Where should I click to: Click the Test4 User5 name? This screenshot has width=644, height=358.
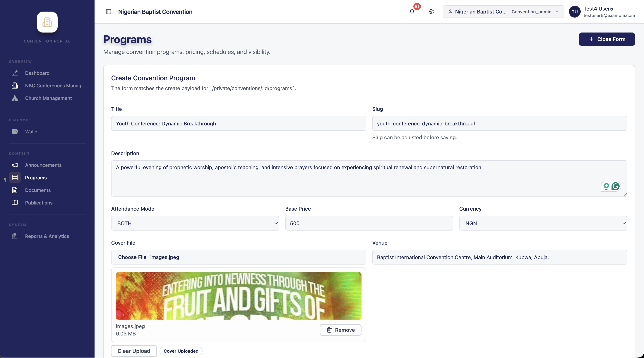pos(598,9)
